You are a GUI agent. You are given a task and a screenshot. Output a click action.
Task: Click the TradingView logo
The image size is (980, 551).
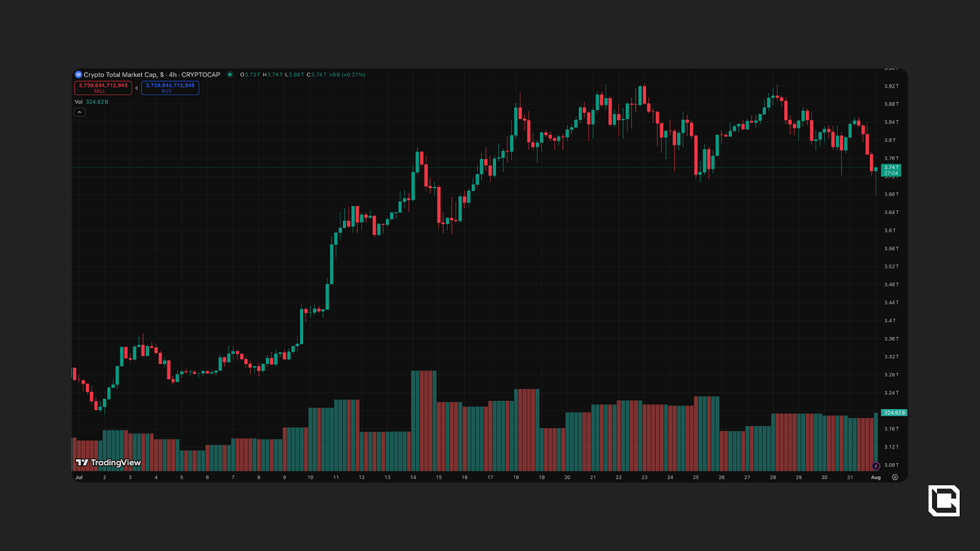click(x=108, y=462)
